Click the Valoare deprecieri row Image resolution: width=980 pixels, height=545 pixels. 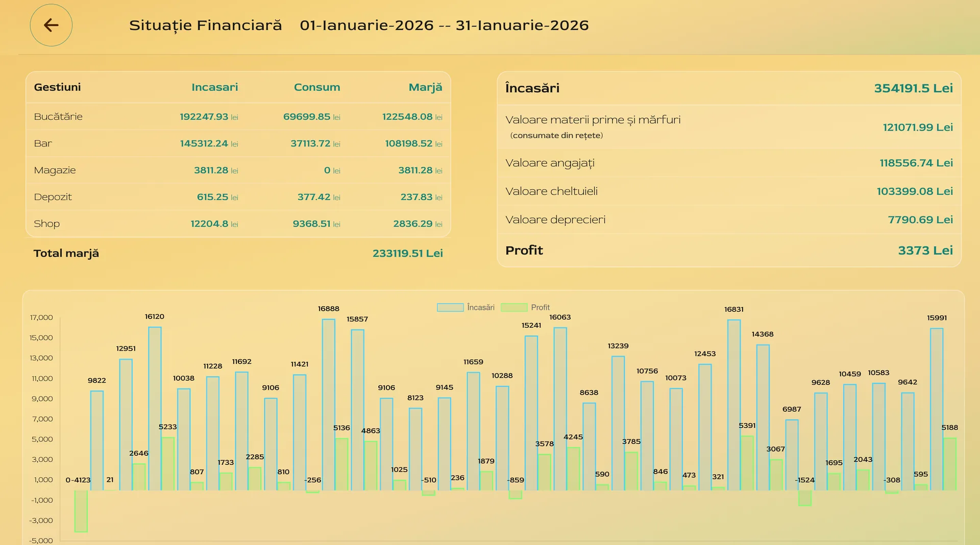[715, 219]
